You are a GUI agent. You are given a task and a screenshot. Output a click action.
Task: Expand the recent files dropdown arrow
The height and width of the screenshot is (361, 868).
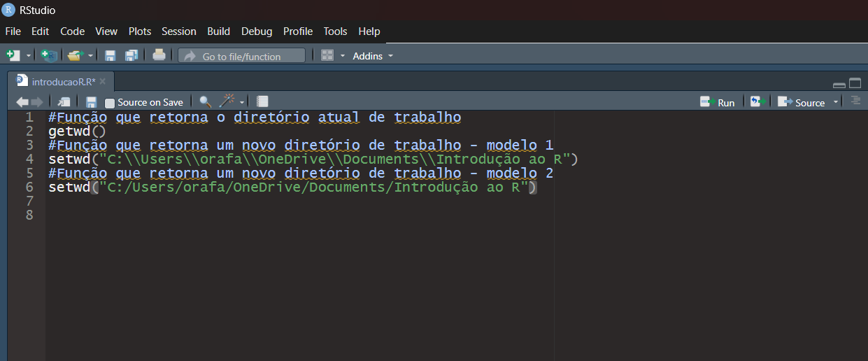point(90,56)
